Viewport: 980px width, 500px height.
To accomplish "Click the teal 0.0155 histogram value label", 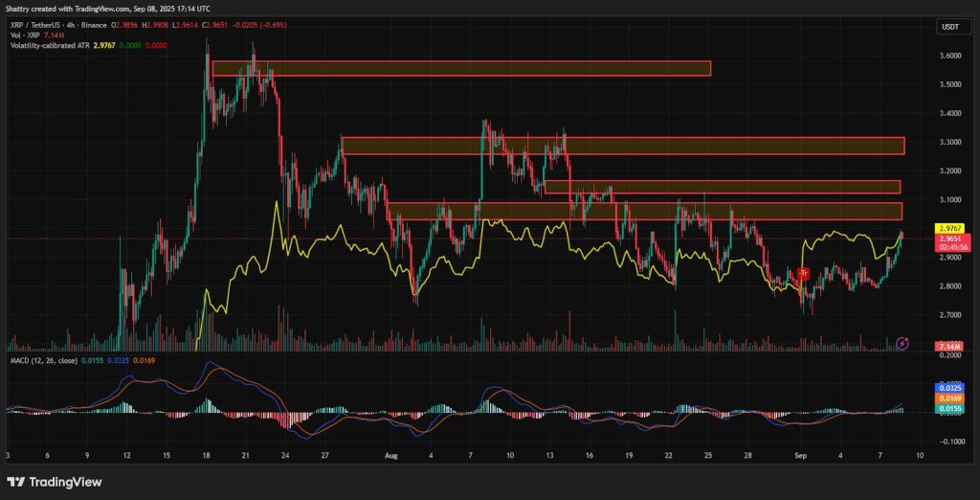I will (949, 407).
